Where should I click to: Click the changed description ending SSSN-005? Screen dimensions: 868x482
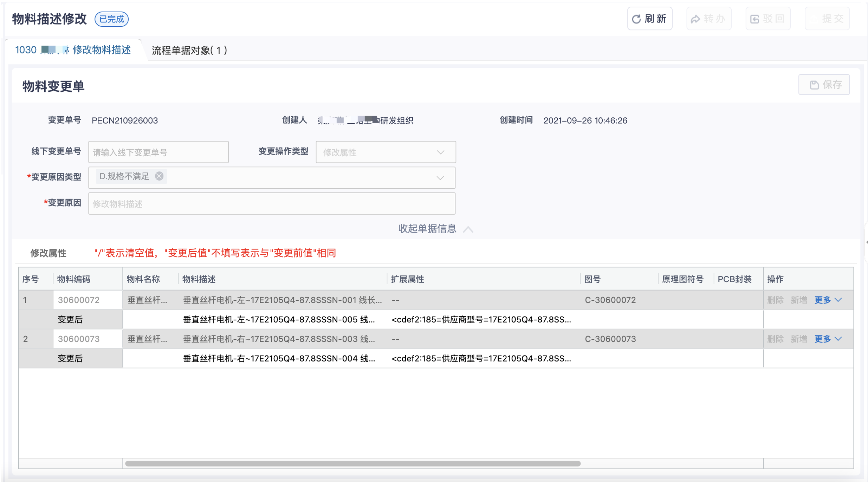point(279,320)
